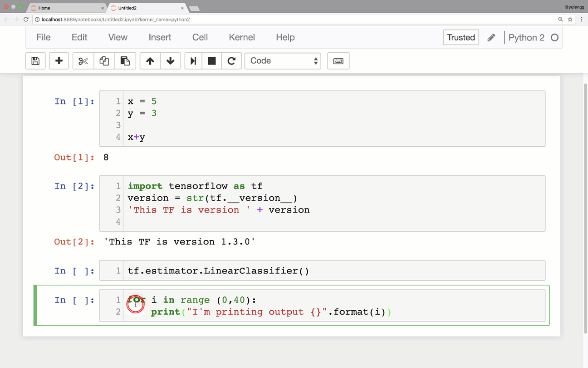588x368 pixels.
Task: Open a new browser tab
Action: tap(194, 8)
